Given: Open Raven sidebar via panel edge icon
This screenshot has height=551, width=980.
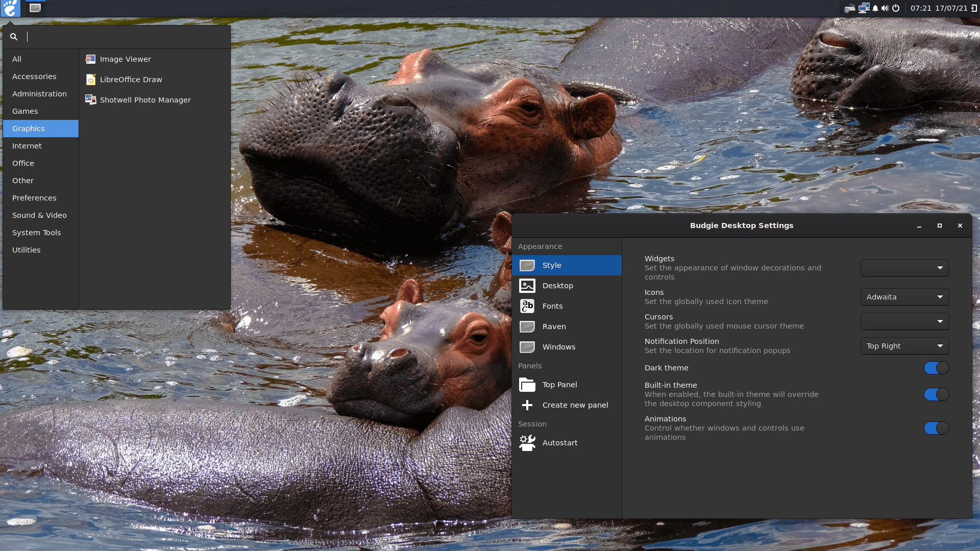Looking at the screenshot, I should (x=974, y=8).
